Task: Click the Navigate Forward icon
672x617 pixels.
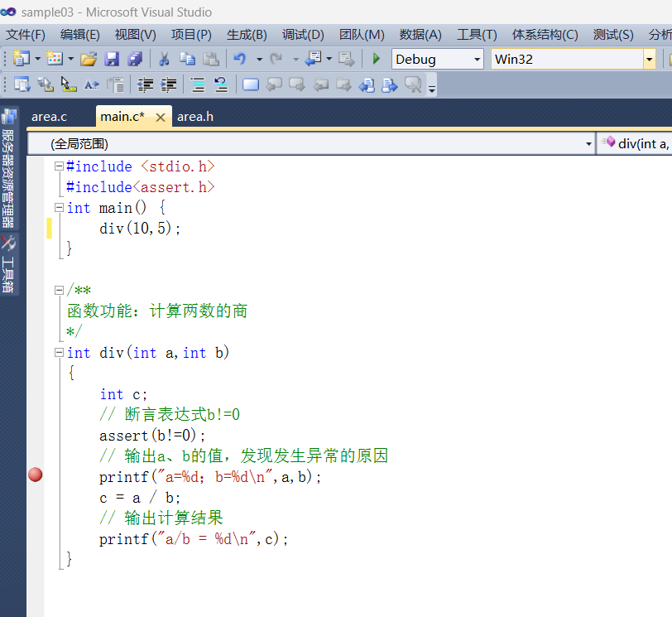Action: tap(346, 59)
